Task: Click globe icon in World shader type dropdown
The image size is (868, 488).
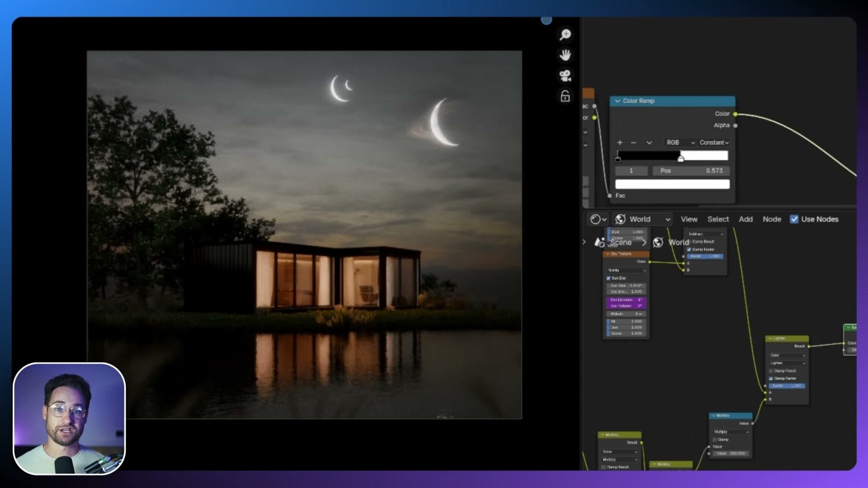Action: 621,219
